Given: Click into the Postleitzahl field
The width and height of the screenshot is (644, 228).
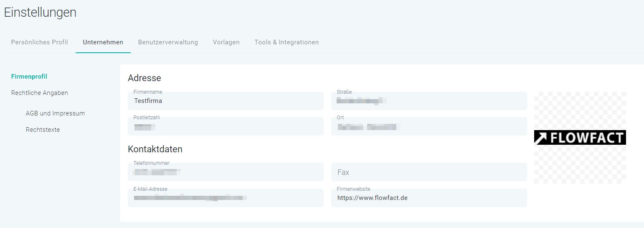Looking at the screenshot, I should click(226, 127).
